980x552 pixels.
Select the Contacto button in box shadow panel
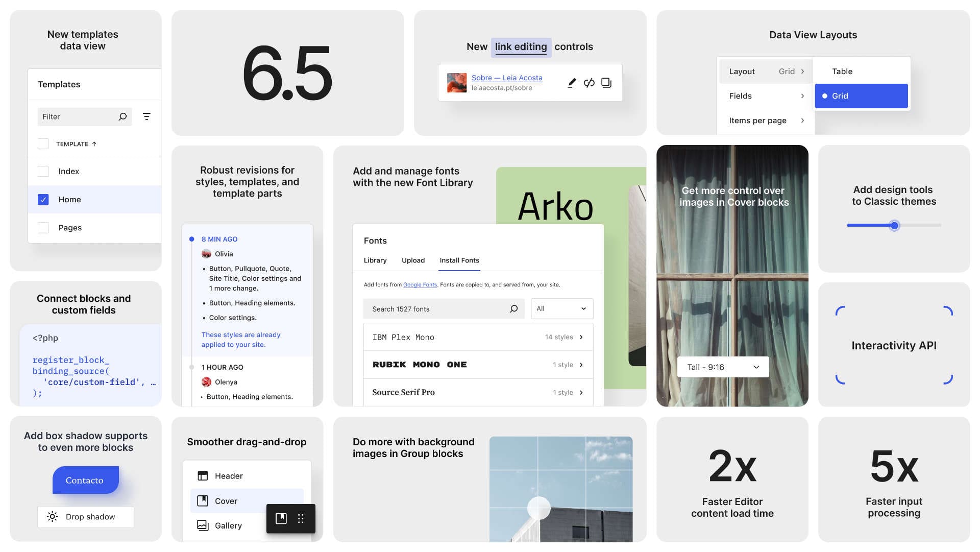tap(85, 479)
